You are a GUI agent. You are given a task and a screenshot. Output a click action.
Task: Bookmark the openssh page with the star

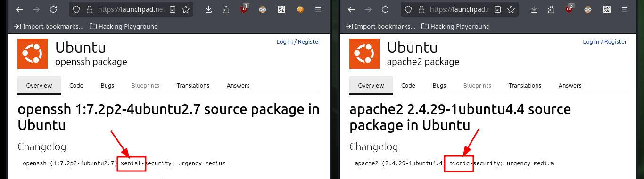(186, 9)
